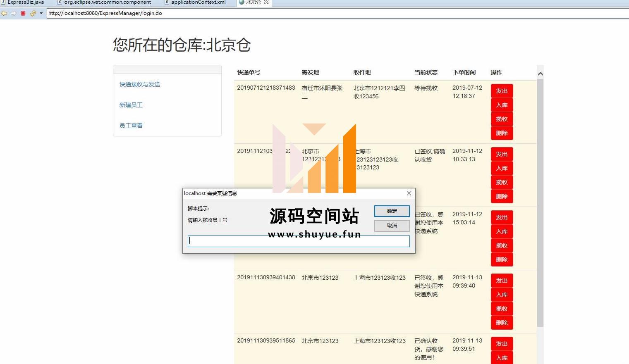
Task: Click 发出 for order 201907121218371483
Action: tap(502, 91)
